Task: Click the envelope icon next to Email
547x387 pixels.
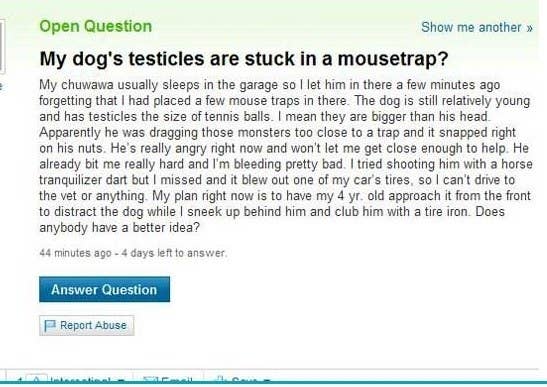Action: click(150, 380)
